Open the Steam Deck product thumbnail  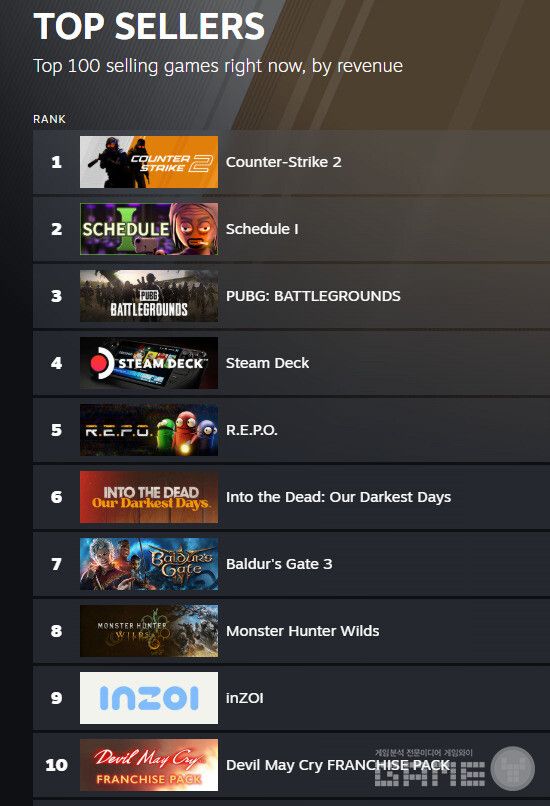click(x=149, y=363)
